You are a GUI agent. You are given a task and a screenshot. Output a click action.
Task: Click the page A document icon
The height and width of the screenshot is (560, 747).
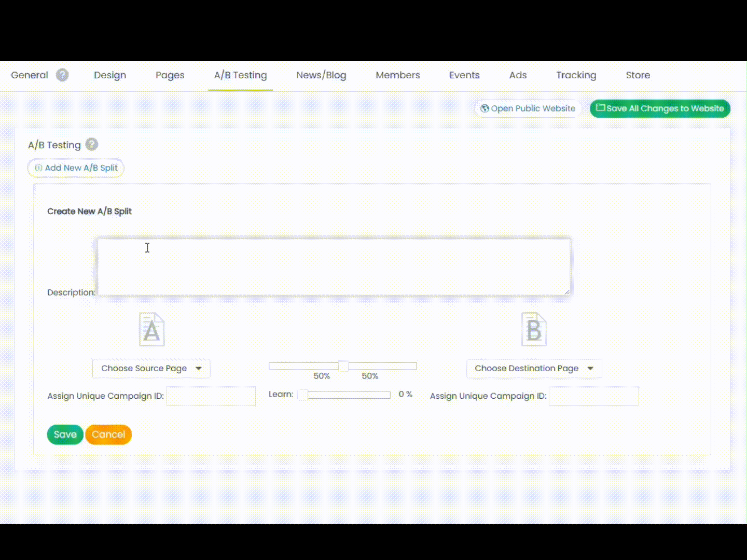pyautogui.click(x=151, y=330)
